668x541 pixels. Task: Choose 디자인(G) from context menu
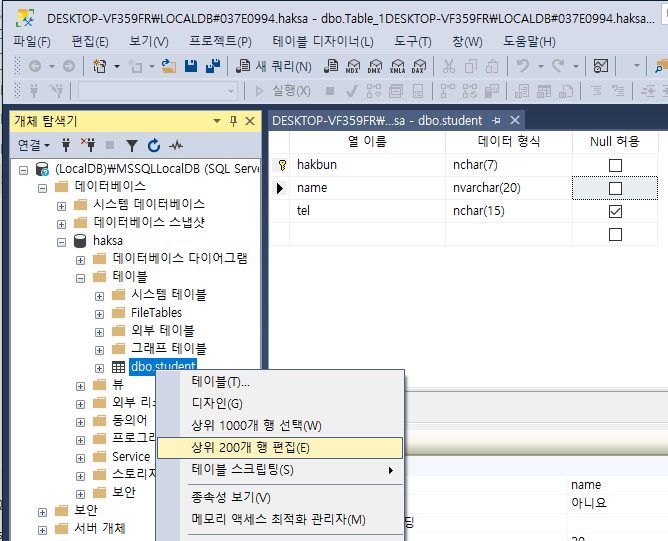click(x=280, y=403)
